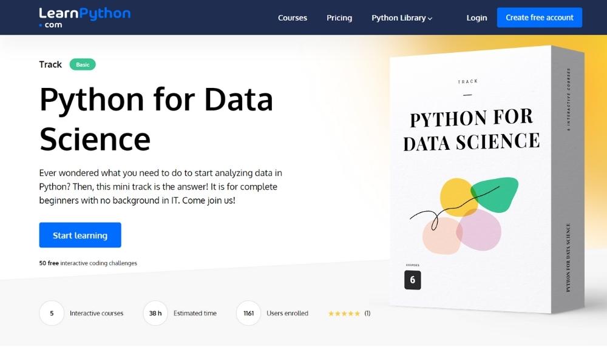Click the black 6 courses badge on box
Image resolution: width=607 pixels, height=364 pixels.
coord(413,280)
